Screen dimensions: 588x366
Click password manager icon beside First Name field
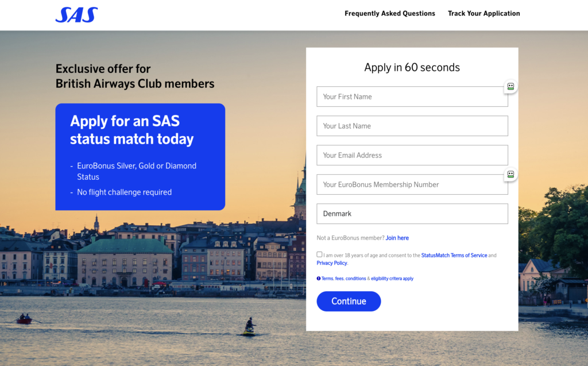510,87
